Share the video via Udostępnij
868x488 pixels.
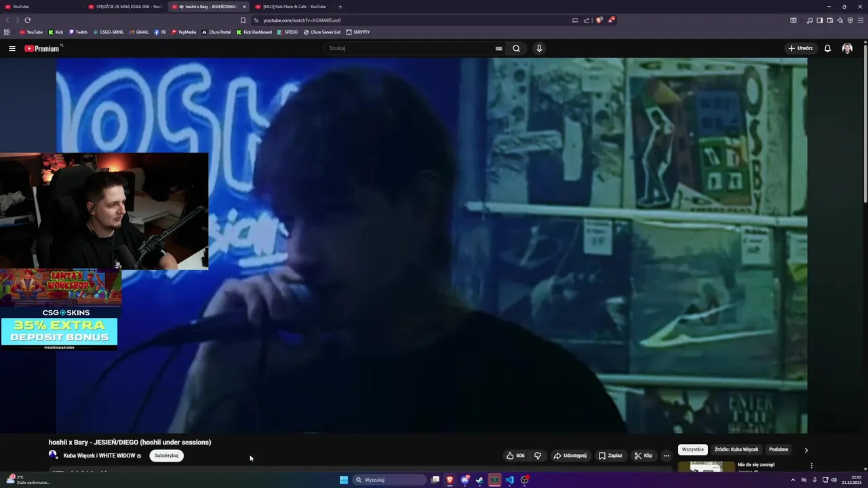[x=570, y=455]
